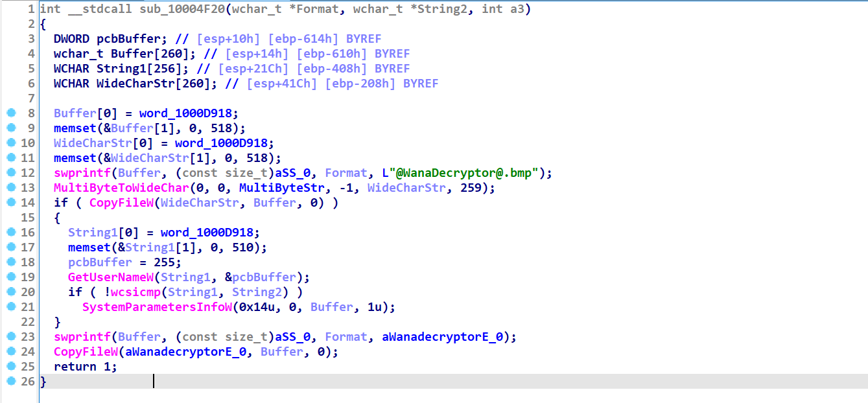
Task: Click the breakpoint dot beside line 23
Action: tap(11, 337)
